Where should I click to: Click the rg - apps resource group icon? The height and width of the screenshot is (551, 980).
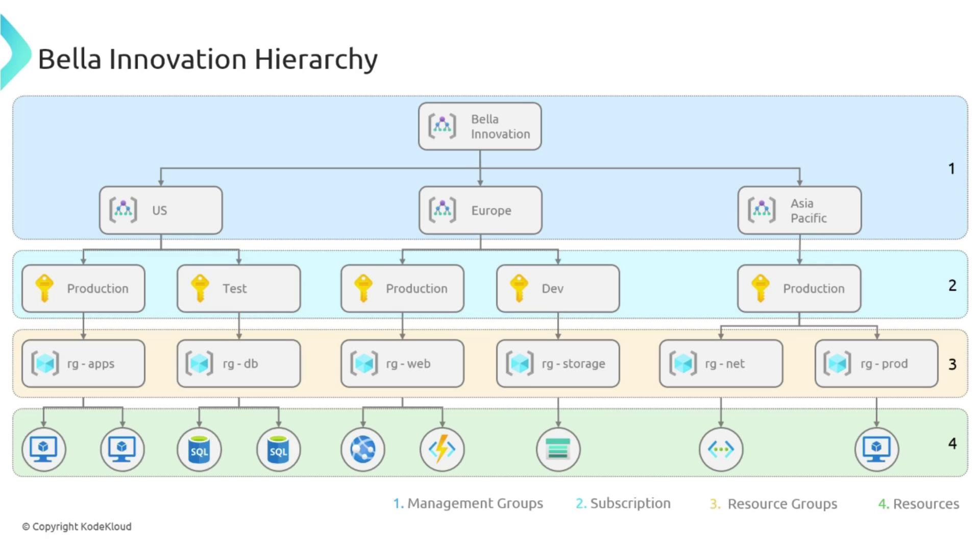[x=45, y=363]
